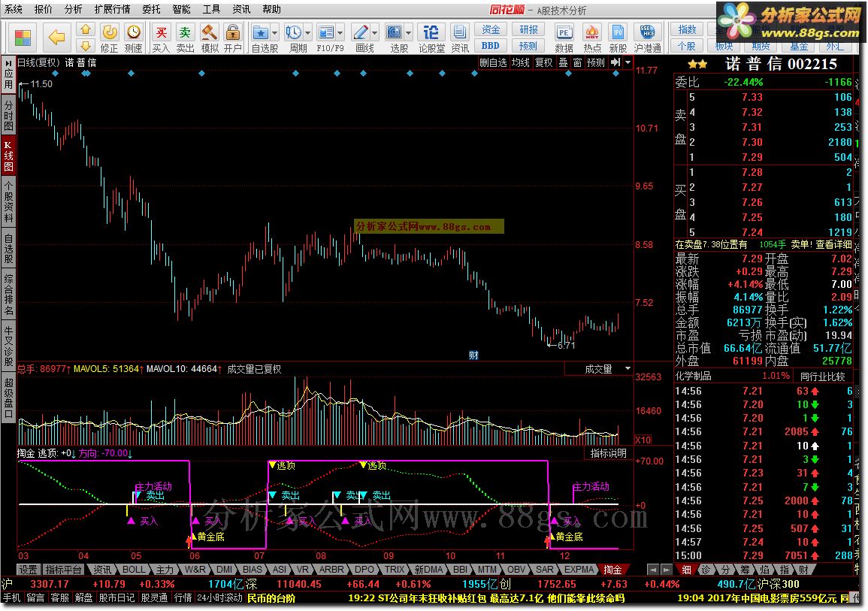
Task: Click the down arrow page icon
Action: pos(85,45)
